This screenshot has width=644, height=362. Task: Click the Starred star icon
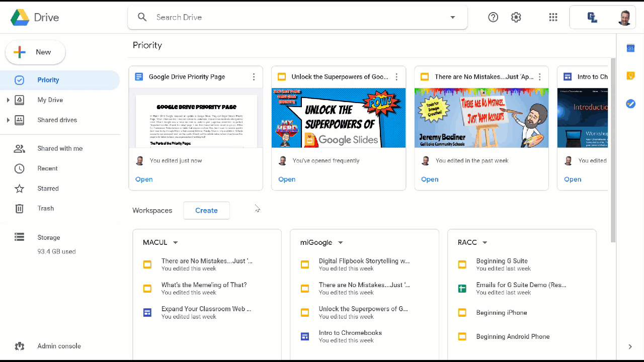(19, 189)
